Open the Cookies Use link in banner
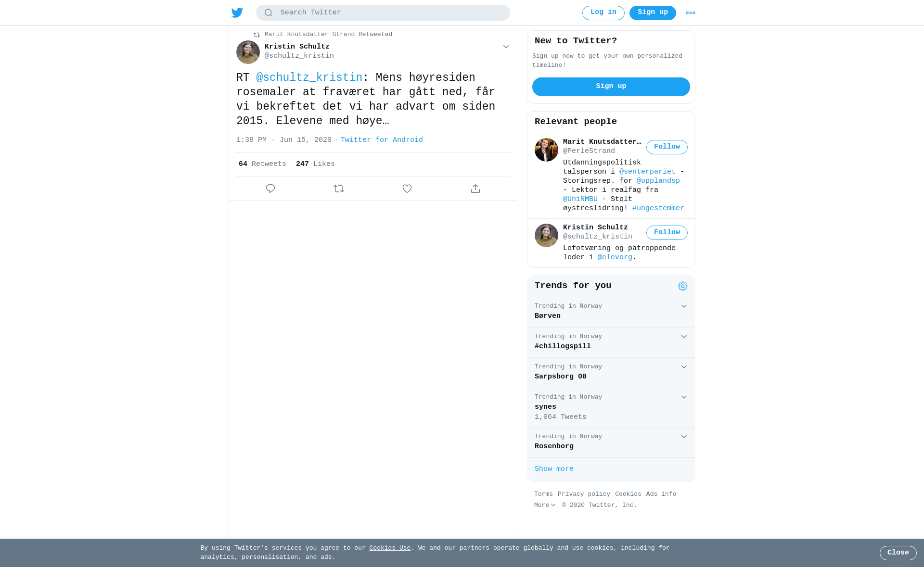 pos(390,548)
